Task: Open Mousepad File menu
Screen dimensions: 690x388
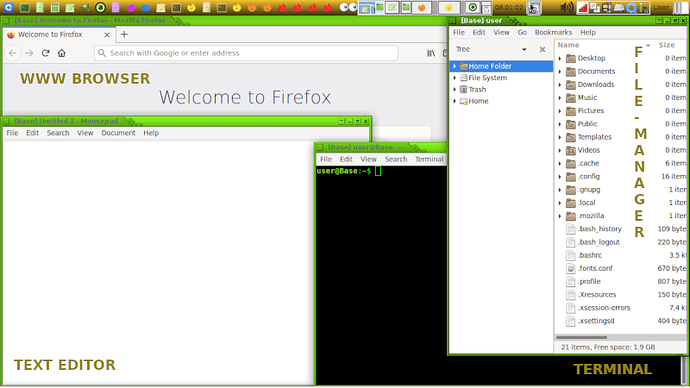Action: tap(12, 133)
